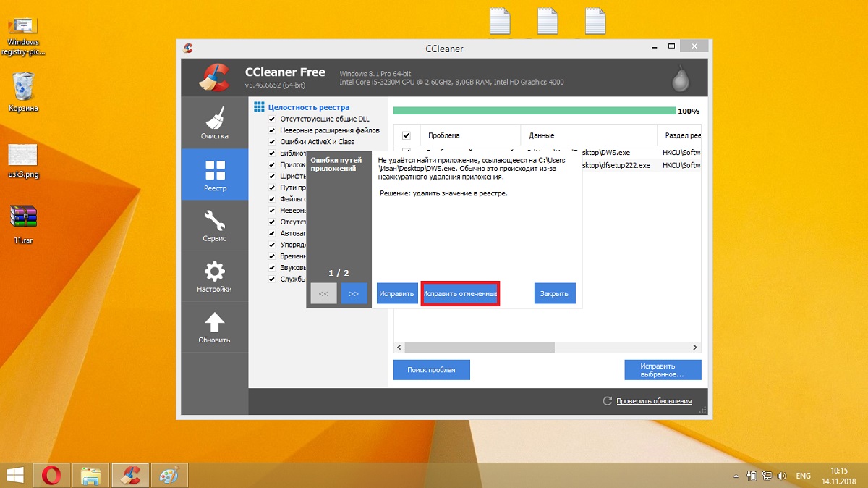This screenshot has height=488, width=868.
Task: Toggle the Отсутствующие общие DLL checkbox
Action: [x=272, y=119]
